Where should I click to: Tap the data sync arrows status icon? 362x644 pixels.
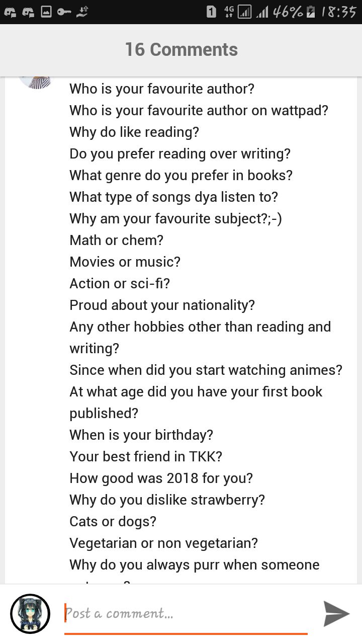click(x=82, y=12)
